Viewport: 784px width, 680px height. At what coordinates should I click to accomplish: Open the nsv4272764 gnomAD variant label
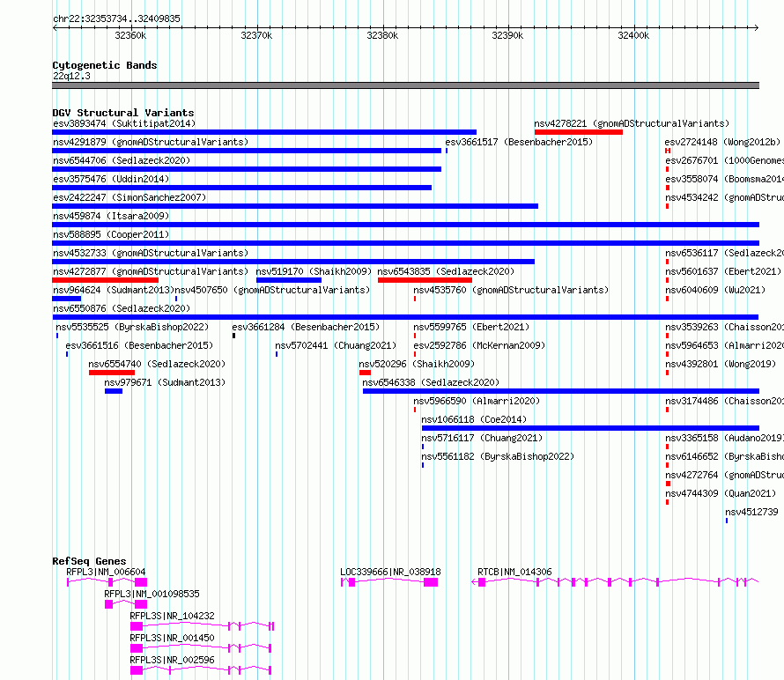[x=724, y=475]
